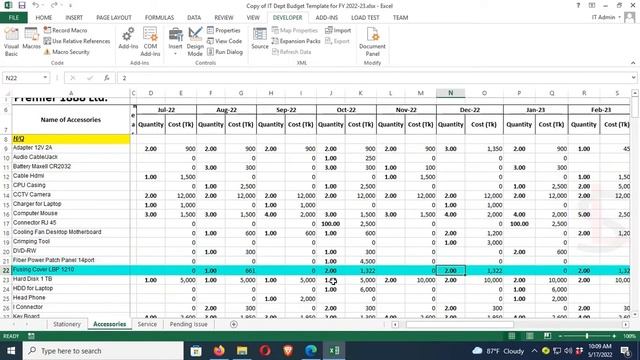Open the Document Panel

click(372, 42)
